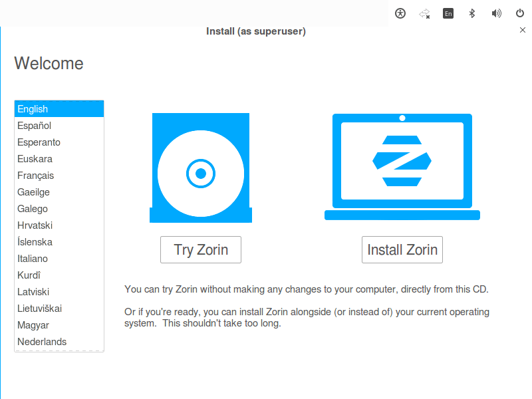Pick Italiano in the language list
The height and width of the screenshot is (399, 532).
tap(59, 259)
